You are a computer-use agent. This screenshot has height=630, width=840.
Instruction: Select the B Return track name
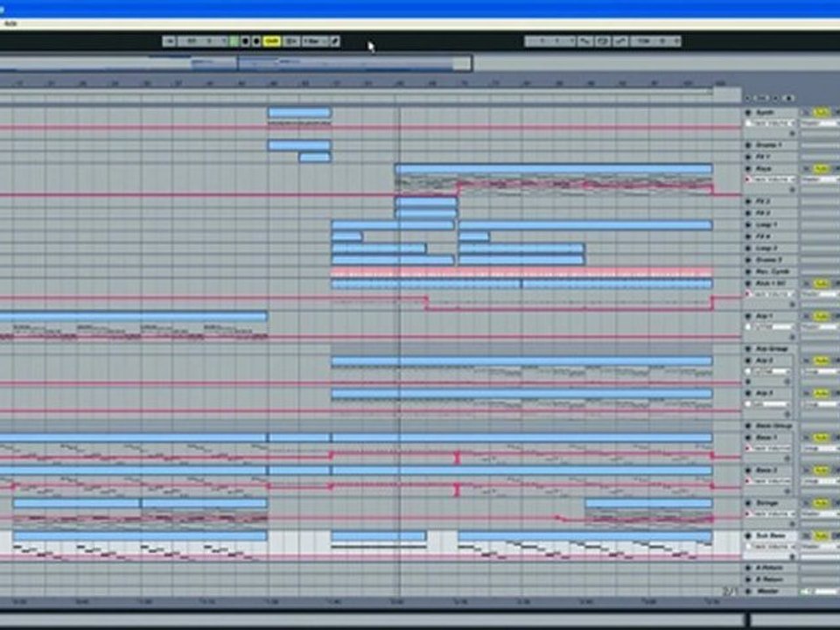tap(769, 579)
